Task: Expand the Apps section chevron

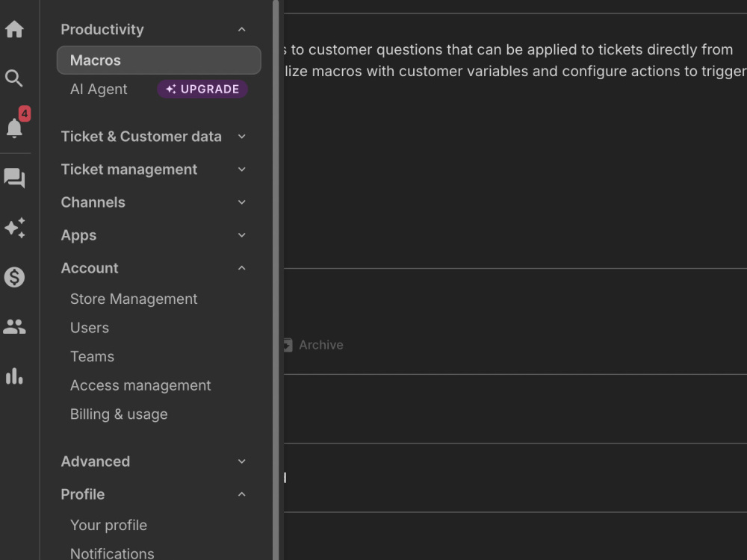Action: [241, 235]
